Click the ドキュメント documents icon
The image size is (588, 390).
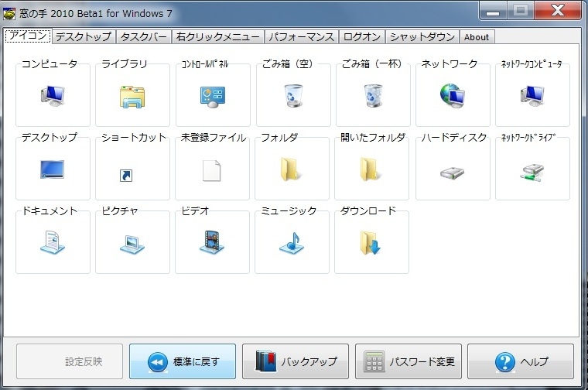53,242
